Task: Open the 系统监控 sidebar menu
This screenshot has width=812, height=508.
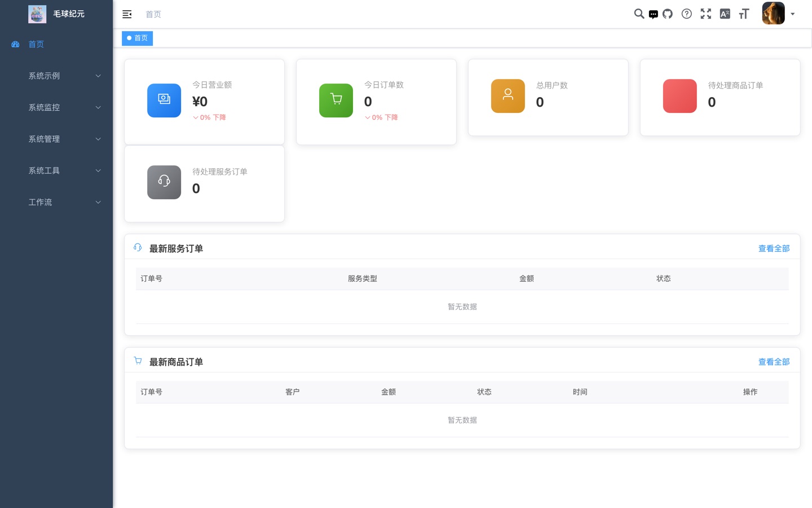Action: (x=56, y=107)
